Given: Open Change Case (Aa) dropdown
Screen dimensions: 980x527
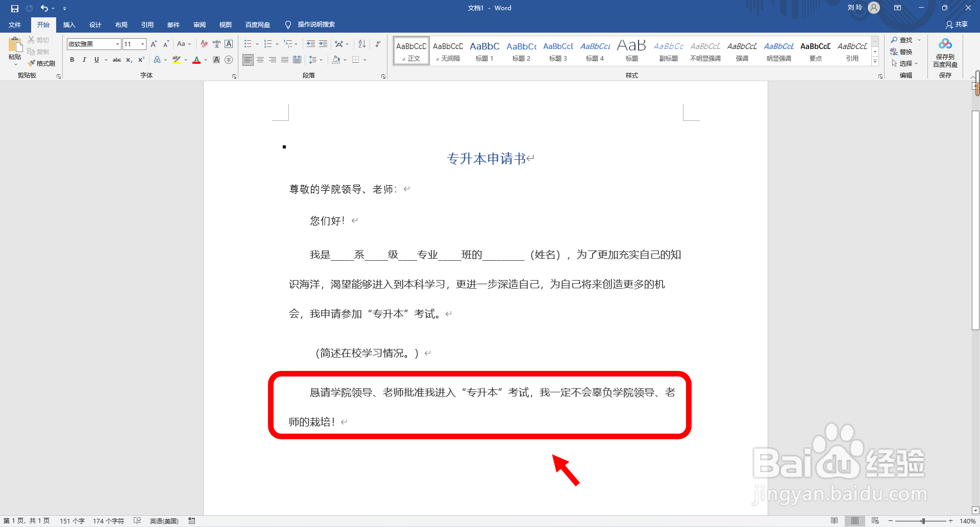Looking at the screenshot, I should click(184, 44).
